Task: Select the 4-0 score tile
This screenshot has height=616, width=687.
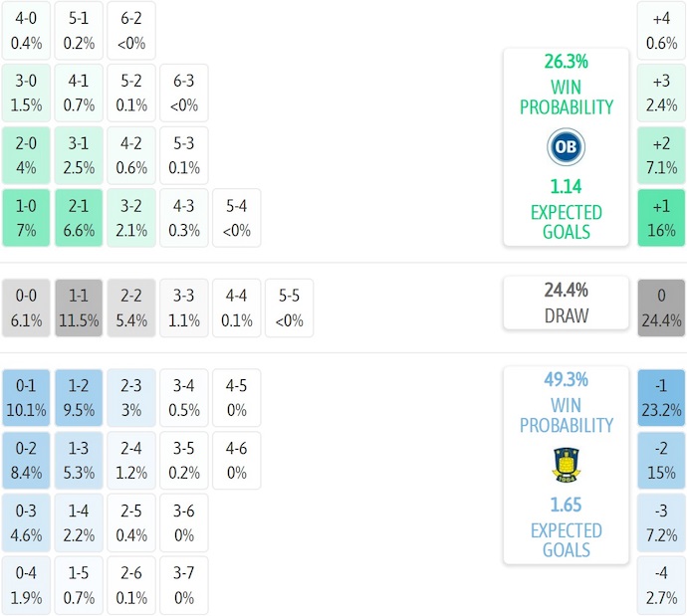Action: point(27,30)
